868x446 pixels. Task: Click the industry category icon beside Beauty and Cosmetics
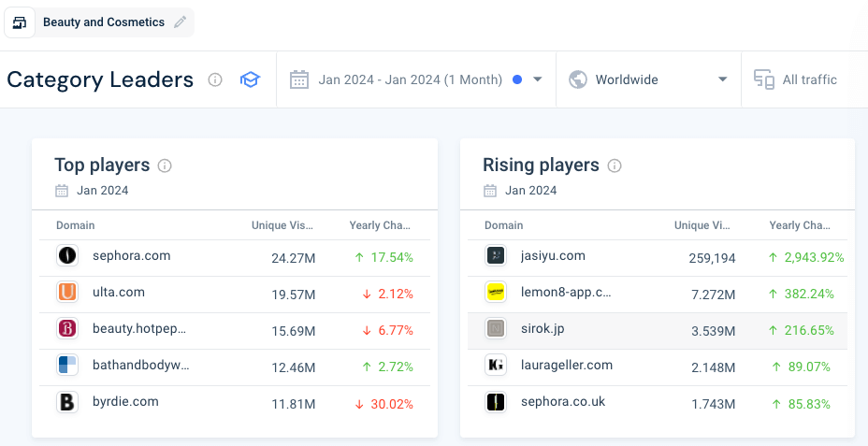pyautogui.click(x=20, y=22)
